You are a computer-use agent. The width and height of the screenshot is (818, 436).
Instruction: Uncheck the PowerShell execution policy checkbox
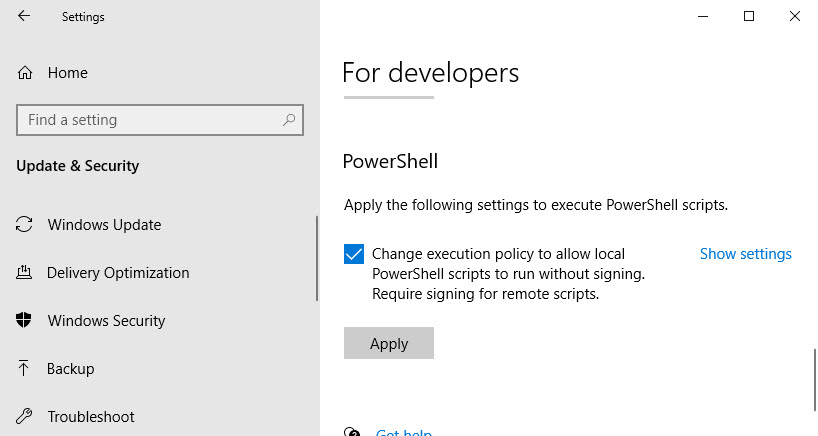click(354, 254)
